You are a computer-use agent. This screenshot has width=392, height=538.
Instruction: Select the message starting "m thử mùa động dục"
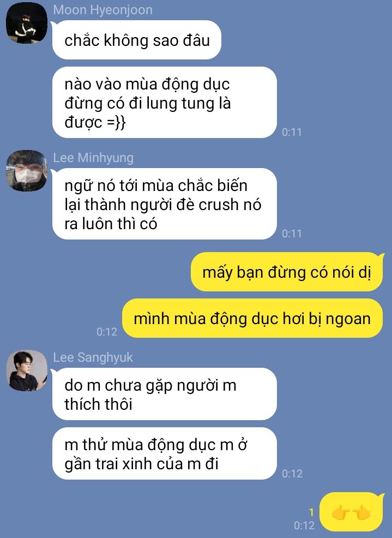[164, 453]
